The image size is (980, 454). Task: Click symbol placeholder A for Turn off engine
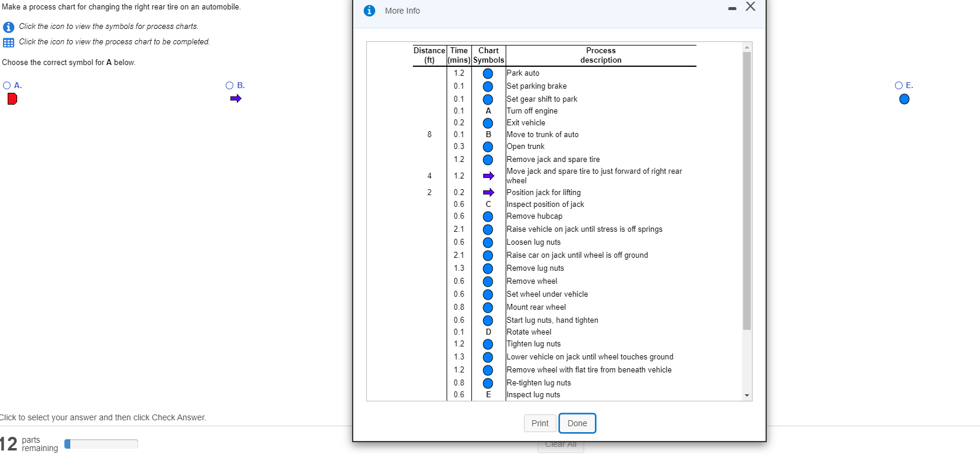coord(489,111)
